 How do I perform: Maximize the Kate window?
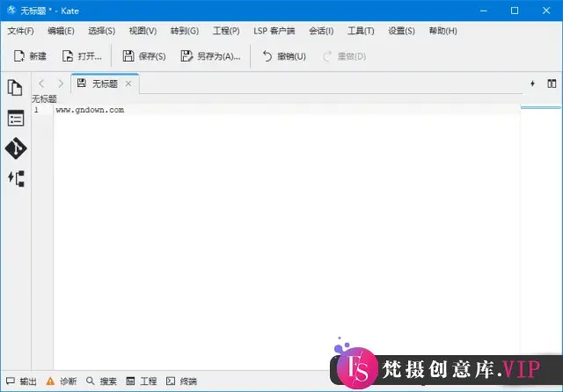click(515, 11)
